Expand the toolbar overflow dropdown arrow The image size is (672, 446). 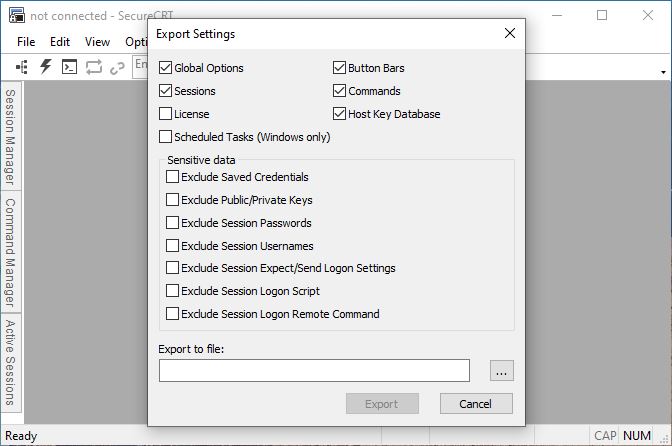(x=663, y=72)
